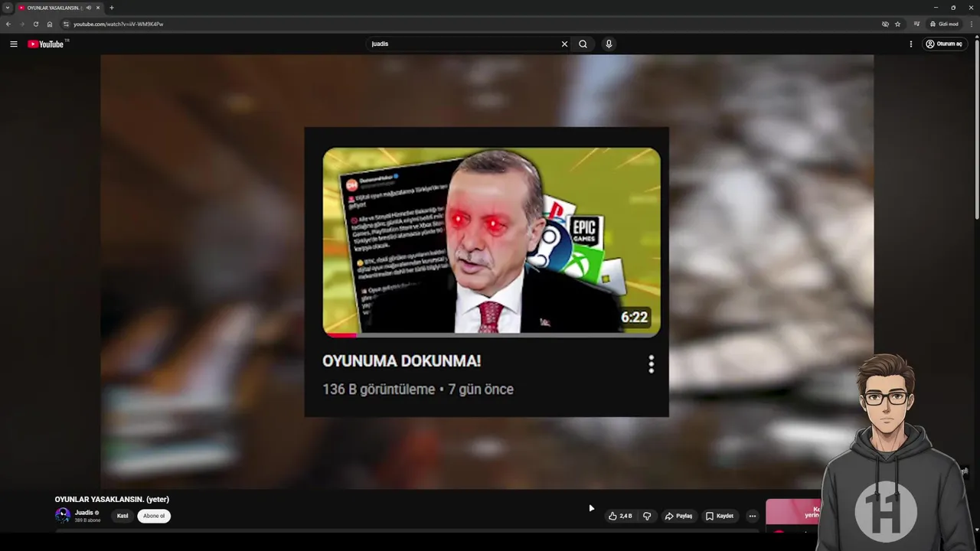Restore down the browser window
The width and height of the screenshot is (980, 551).
click(x=953, y=8)
